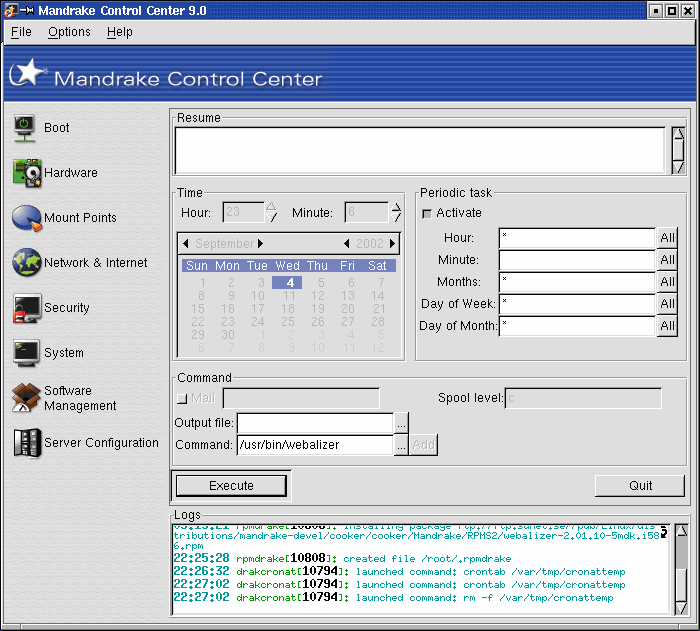Click the Months input field

(x=577, y=282)
